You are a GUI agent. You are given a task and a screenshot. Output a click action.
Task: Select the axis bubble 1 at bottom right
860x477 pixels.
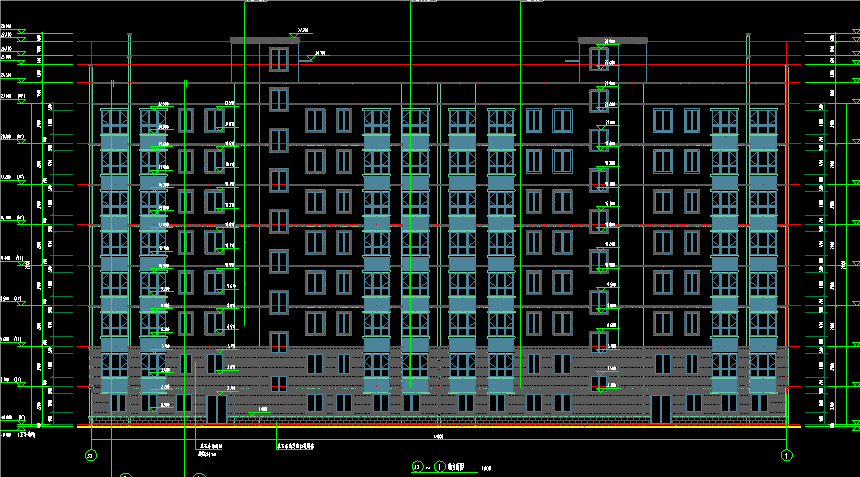coord(787,455)
